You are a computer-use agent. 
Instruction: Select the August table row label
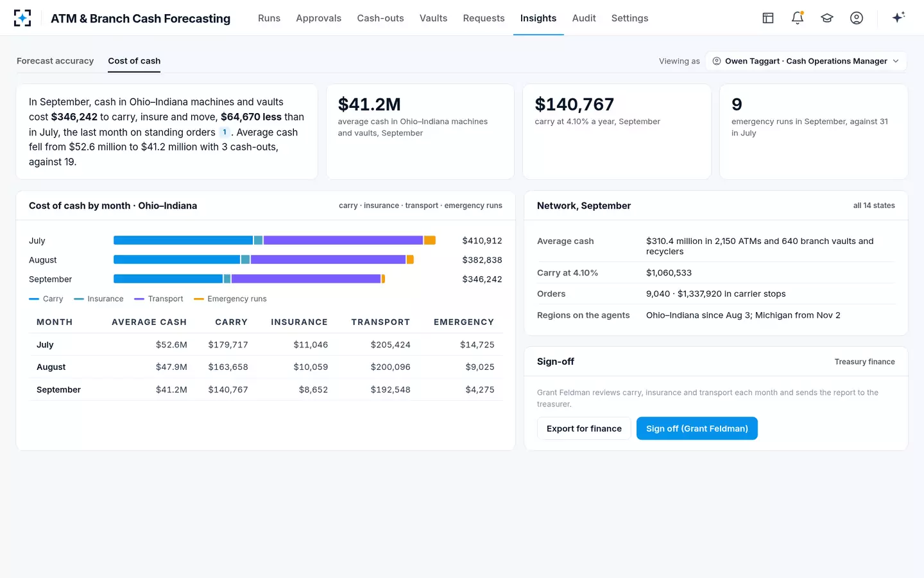tap(51, 367)
